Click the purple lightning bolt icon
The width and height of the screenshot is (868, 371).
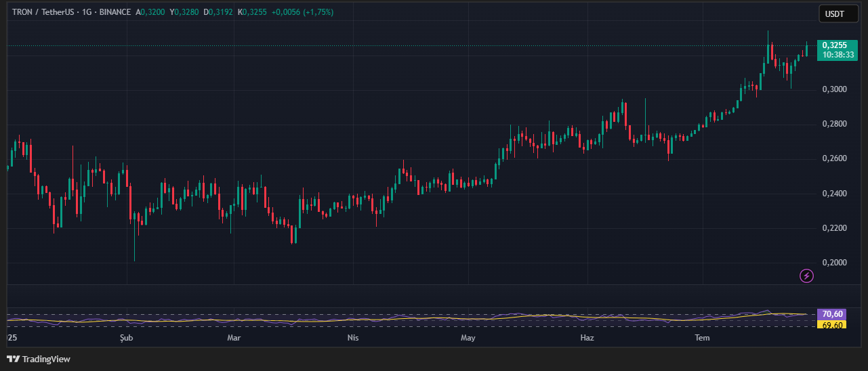pyautogui.click(x=806, y=276)
